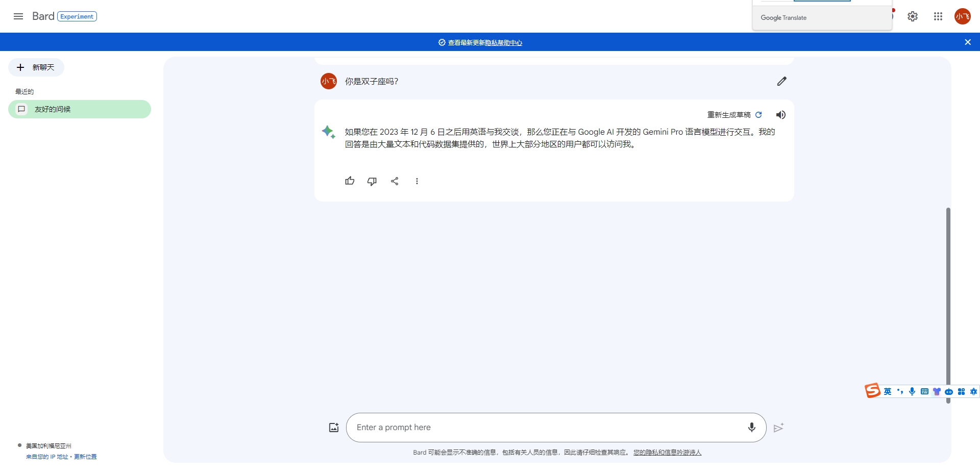Open Sogou soft keyboard
This screenshot has width=980, height=475.
click(924, 391)
